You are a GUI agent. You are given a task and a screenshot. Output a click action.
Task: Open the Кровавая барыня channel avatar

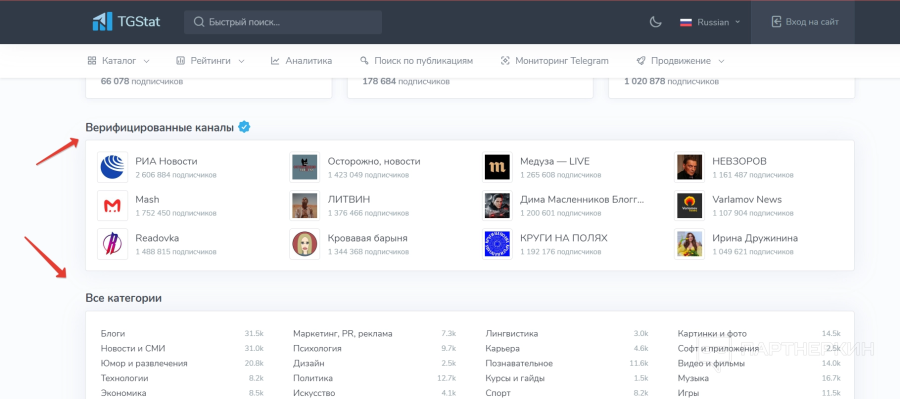click(x=304, y=244)
